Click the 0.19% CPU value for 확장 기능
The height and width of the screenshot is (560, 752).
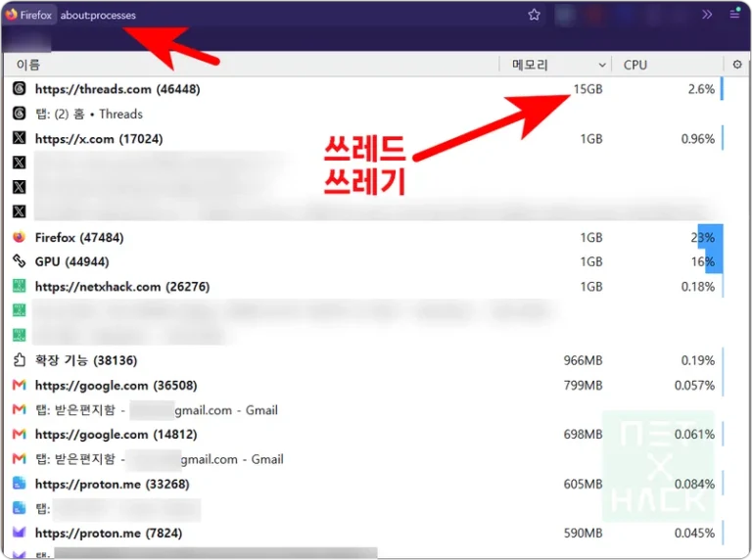point(698,360)
